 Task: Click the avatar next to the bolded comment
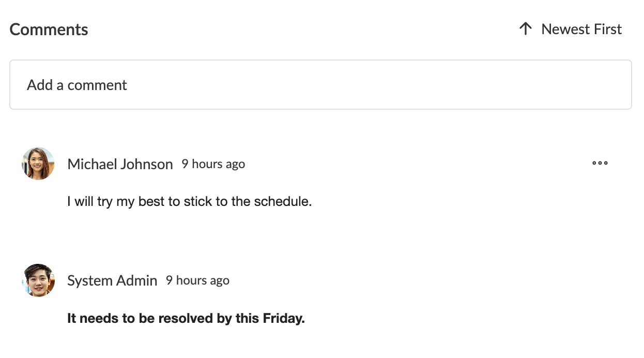coord(38,280)
